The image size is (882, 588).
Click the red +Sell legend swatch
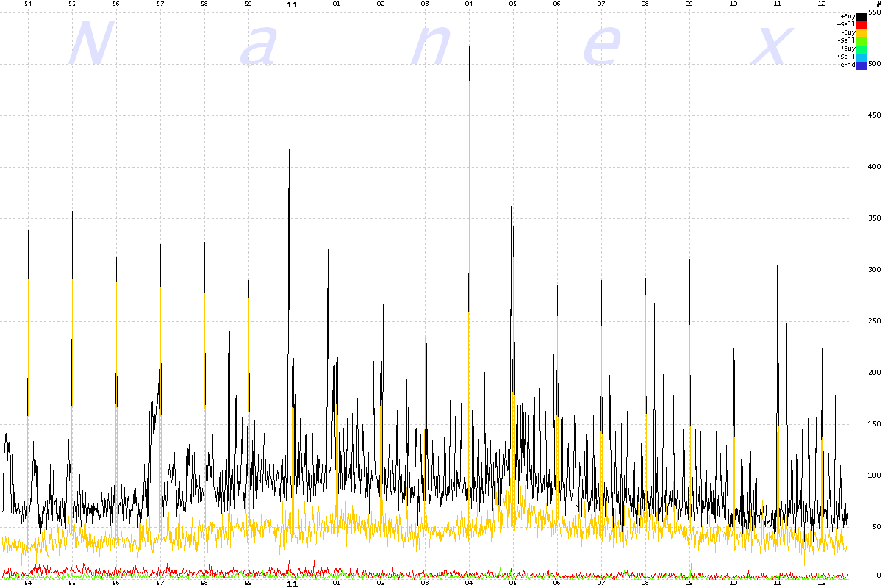click(x=861, y=24)
